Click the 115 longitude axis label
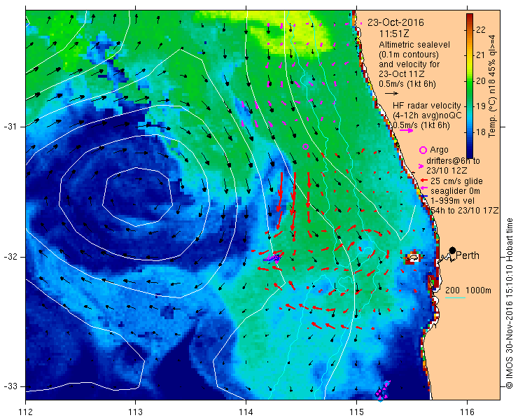The height and width of the screenshot is (420, 518). 356,412
